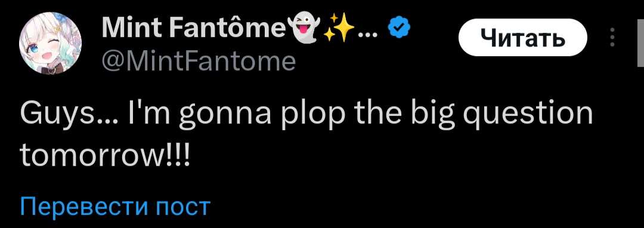Image resolution: width=644 pixels, height=228 pixels.
Task: Click the word "tomorrow!!!" in the tweet
Action: [105, 156]
